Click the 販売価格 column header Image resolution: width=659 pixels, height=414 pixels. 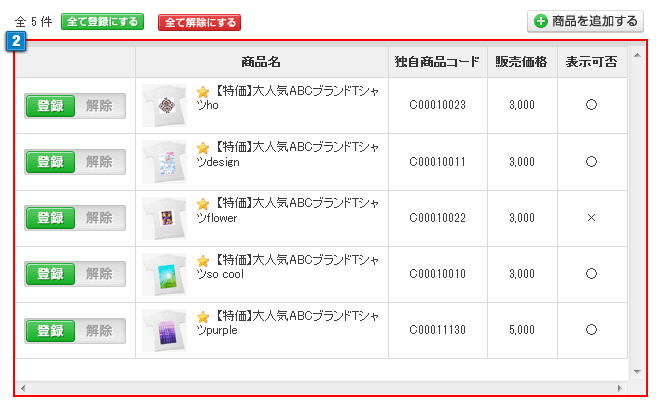(521, 61)
